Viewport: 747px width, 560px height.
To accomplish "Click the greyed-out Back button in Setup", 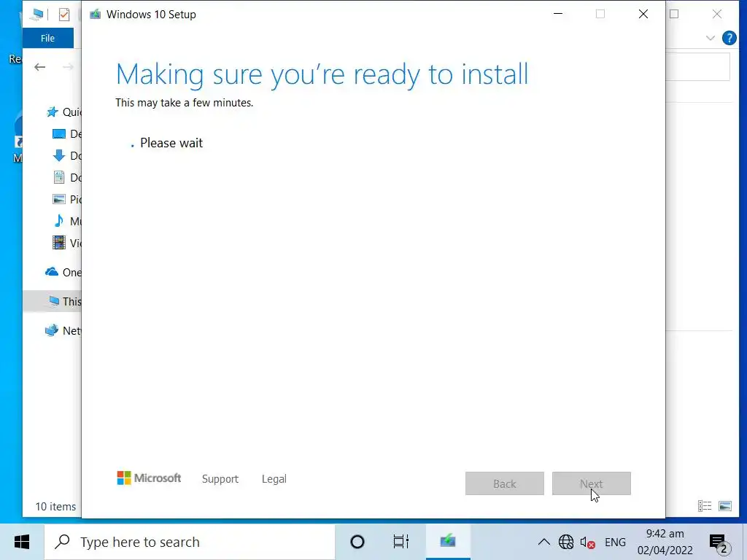I will click(505, 483).
